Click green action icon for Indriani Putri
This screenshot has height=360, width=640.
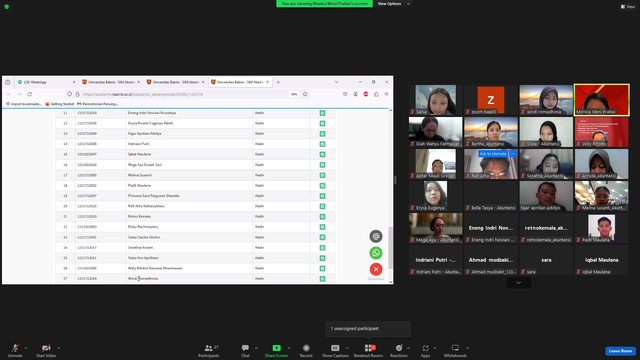click(x=322, y=144)
